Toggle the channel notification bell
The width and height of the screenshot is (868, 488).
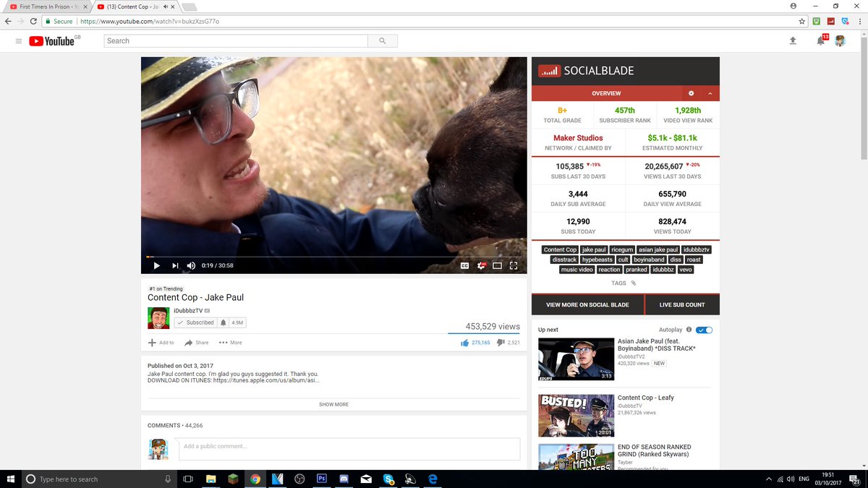[224, 322]
